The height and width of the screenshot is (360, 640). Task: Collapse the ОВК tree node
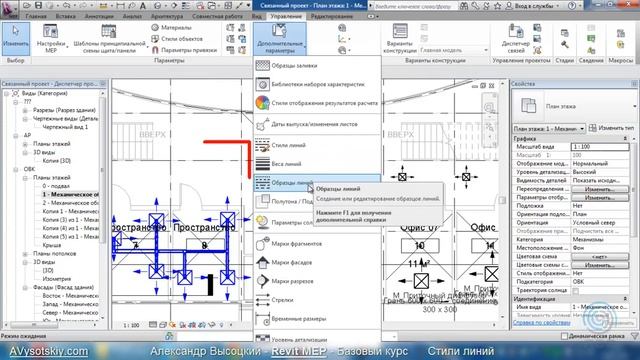point(16,169)
